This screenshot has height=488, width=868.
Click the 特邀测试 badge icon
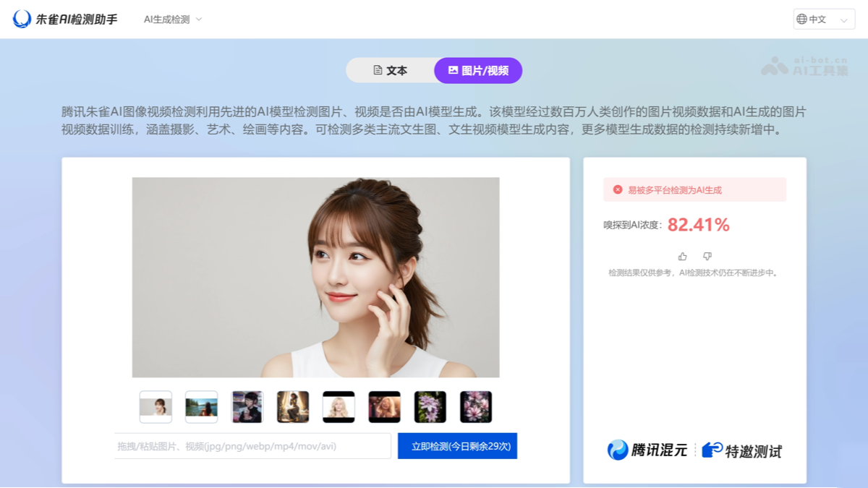712,450
